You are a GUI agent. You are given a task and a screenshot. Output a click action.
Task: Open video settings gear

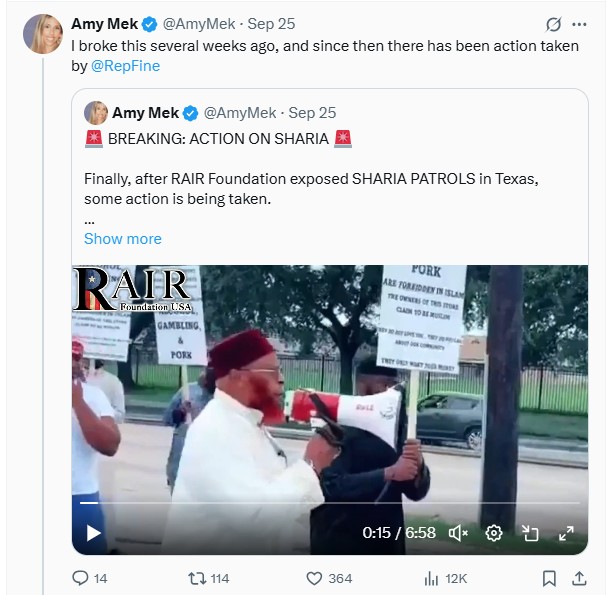click(493, 533)
